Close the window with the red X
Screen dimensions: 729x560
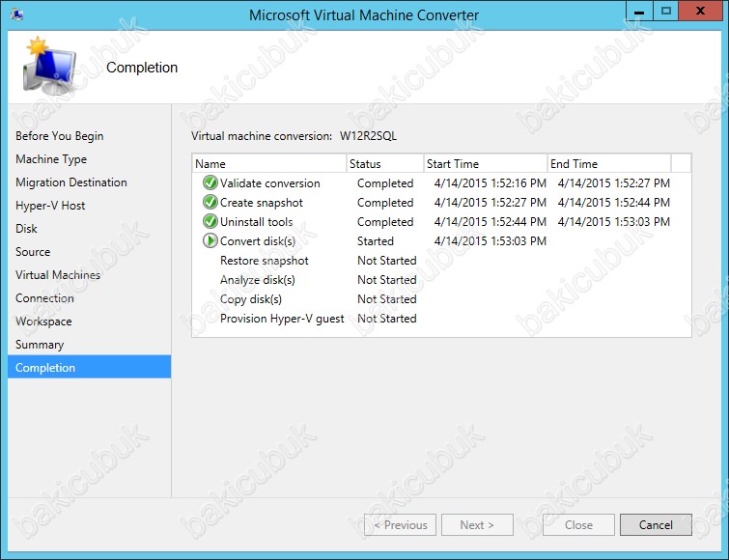(700, 12)
